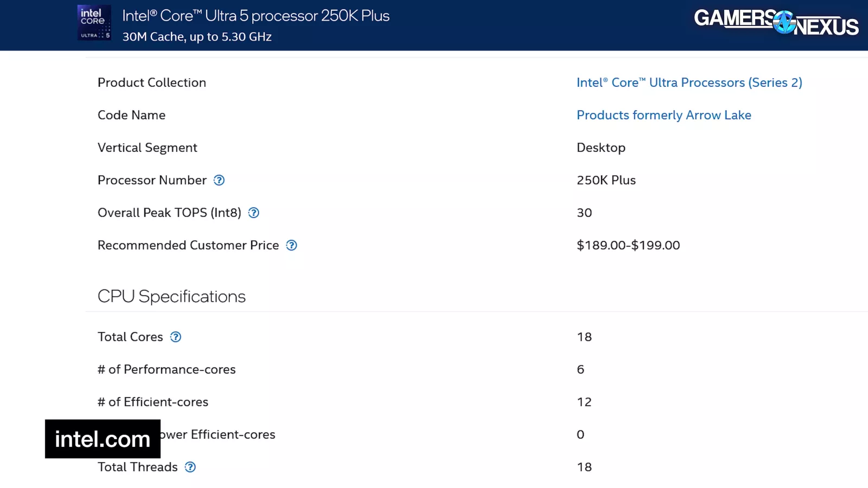Click the # of Performance-cores label
The image size is (868, 488).
(x=167, y=370)
